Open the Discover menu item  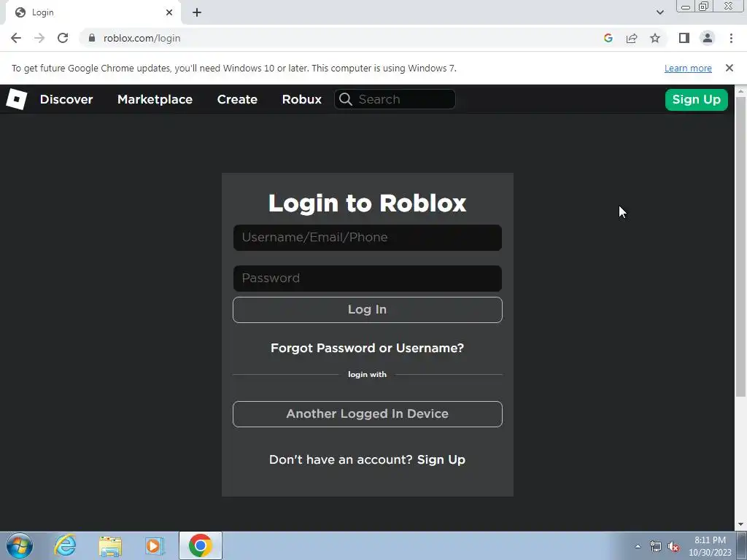66,99
